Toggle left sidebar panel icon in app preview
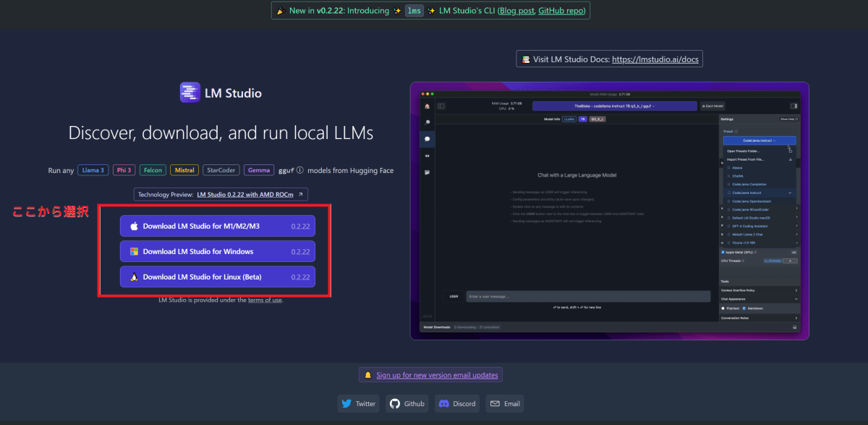Viewport: 868px width, 425px height. tap(441, 106)
